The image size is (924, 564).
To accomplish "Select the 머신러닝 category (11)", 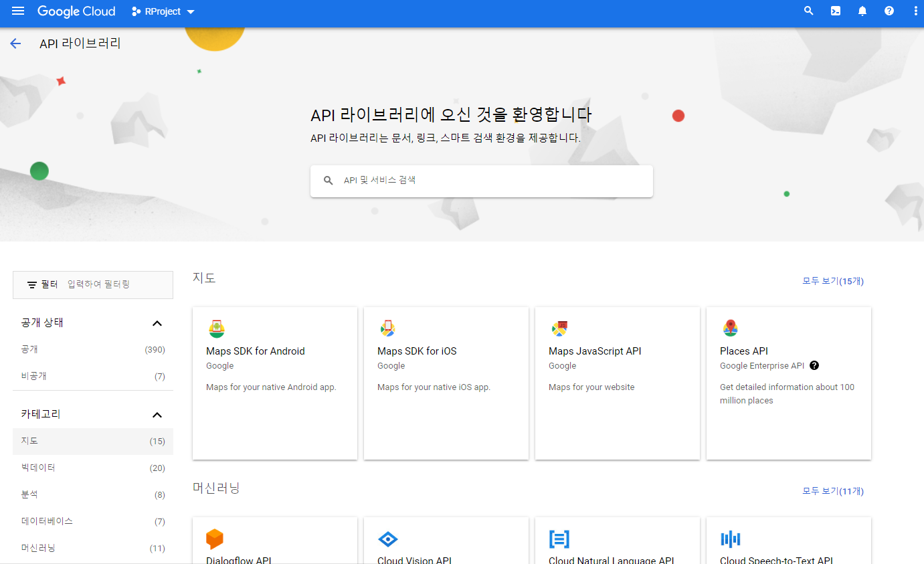I will point(93,548).
